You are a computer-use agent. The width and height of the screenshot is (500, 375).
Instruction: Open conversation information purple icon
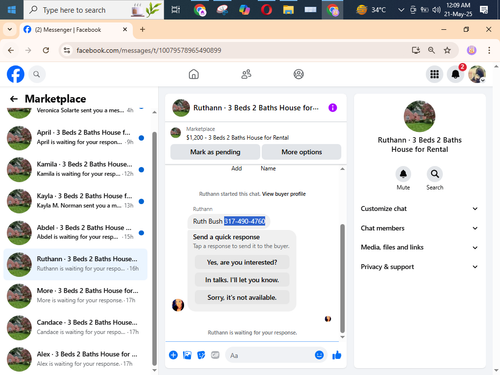point(333,108)
